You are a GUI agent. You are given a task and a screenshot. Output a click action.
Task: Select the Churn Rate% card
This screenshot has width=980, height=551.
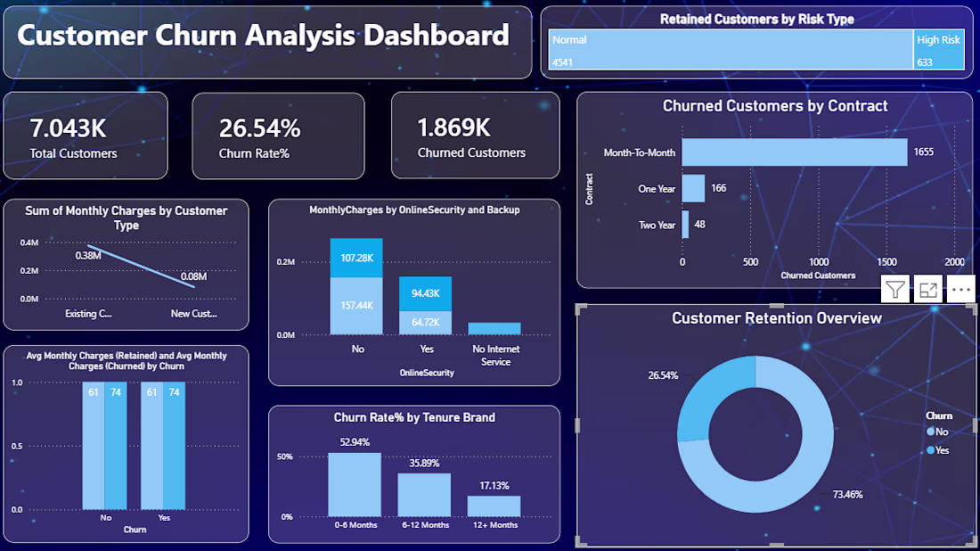[x=278, y=136]
